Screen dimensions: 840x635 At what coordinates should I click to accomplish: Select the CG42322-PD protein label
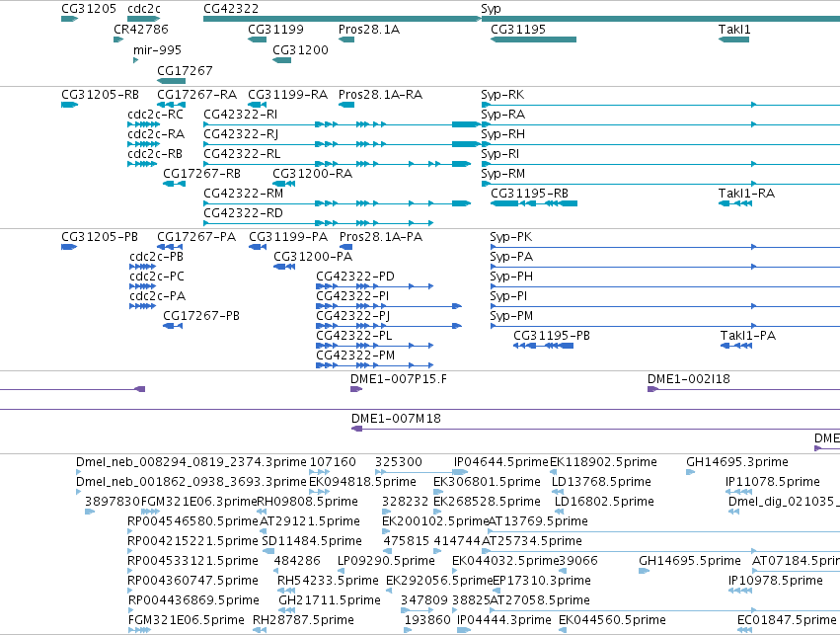[355, 278]
